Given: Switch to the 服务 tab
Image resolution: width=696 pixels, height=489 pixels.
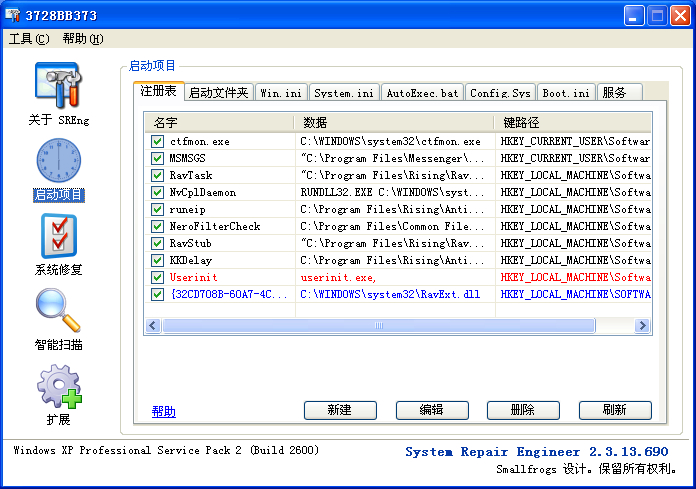Looking at the screenshot, I should click(619, 93).
